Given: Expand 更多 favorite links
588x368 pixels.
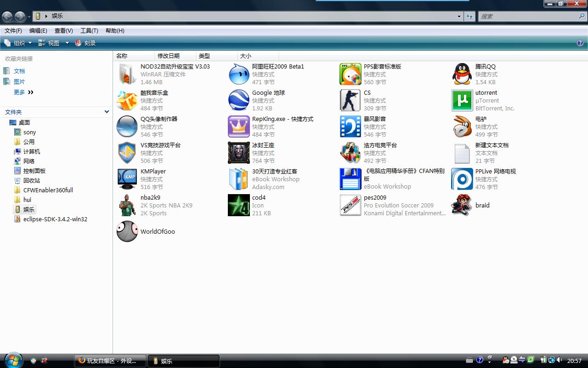Looking at the screenshot, I should click(23, 92).
